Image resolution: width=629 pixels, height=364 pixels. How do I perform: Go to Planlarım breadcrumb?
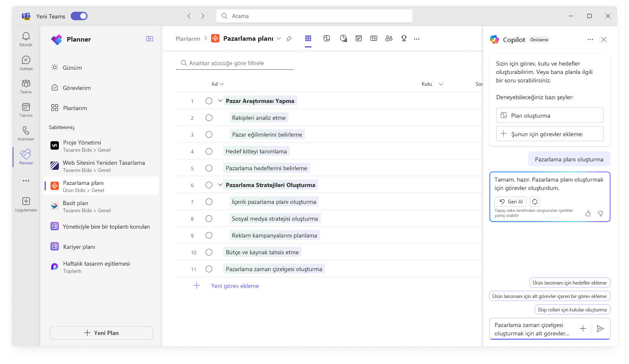point(188,39)
